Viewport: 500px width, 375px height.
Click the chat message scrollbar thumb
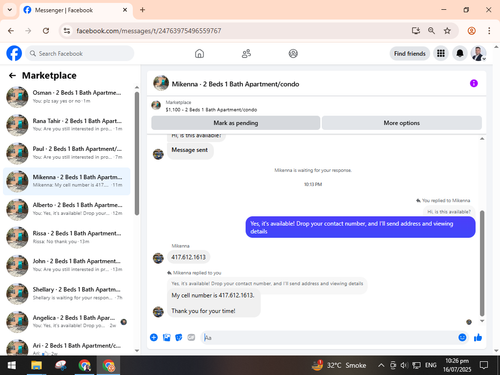click(482, 263)
